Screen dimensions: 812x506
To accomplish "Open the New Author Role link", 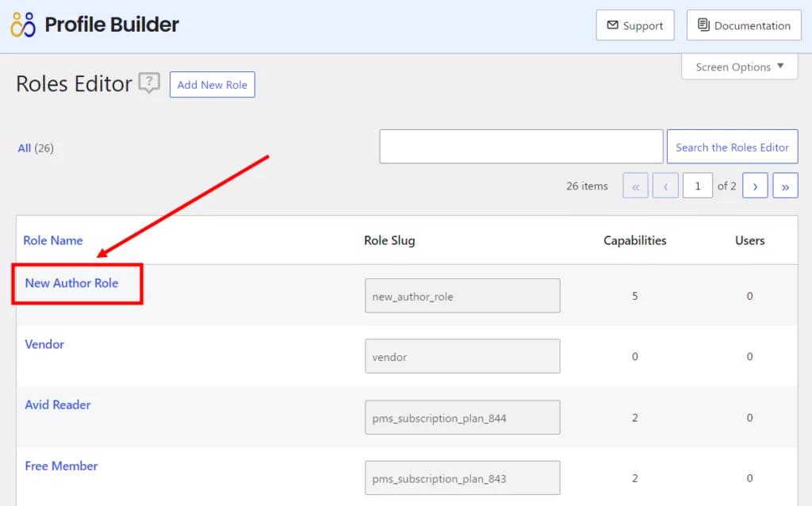I will (71, 283).
